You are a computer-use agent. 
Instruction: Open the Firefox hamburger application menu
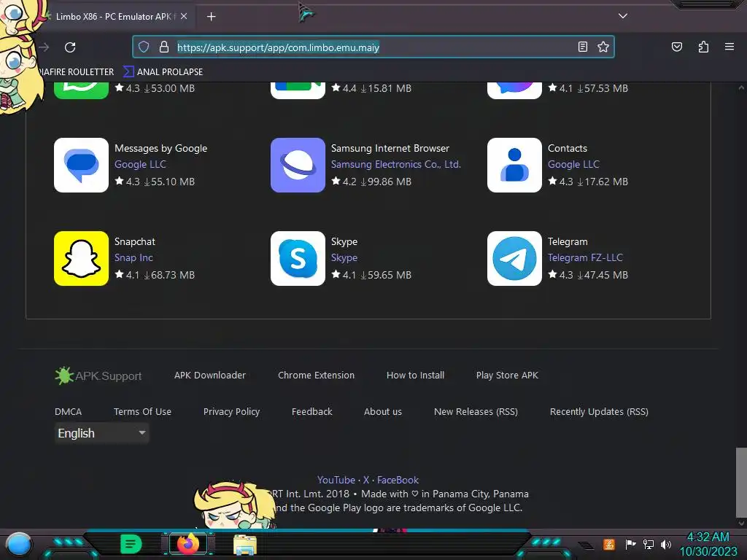click(729, 47)
